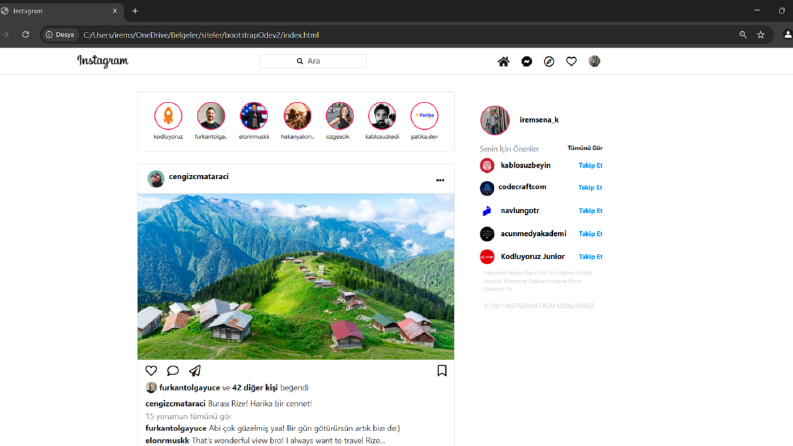Viewport: 793px width, 446px height.
Task: Click the Dosya file info chip
Action: coord(60,34)
